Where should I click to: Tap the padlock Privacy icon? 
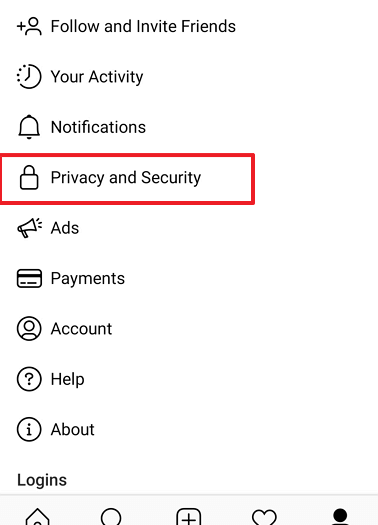click(x=29, y=177)
